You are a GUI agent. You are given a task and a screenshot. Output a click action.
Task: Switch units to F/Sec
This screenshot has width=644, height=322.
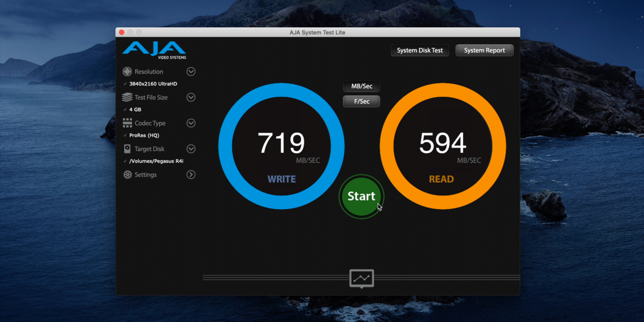click(x=362, y=101)
